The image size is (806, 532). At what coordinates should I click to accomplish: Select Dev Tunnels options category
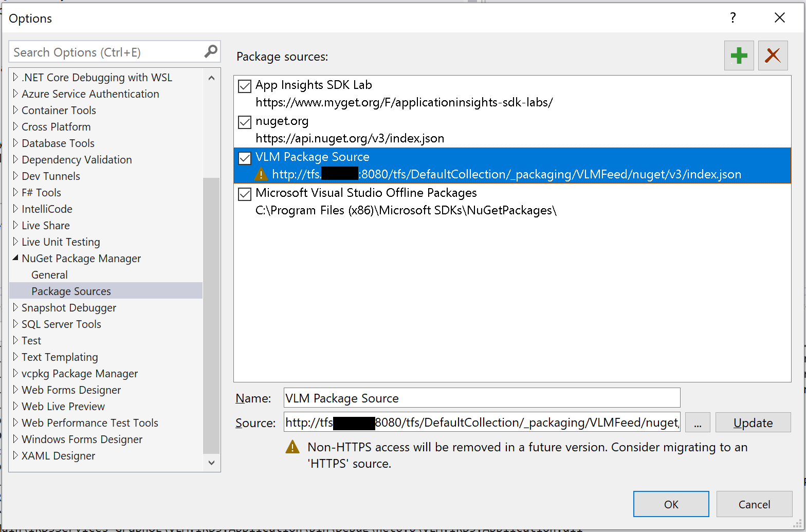coord(51,176)
